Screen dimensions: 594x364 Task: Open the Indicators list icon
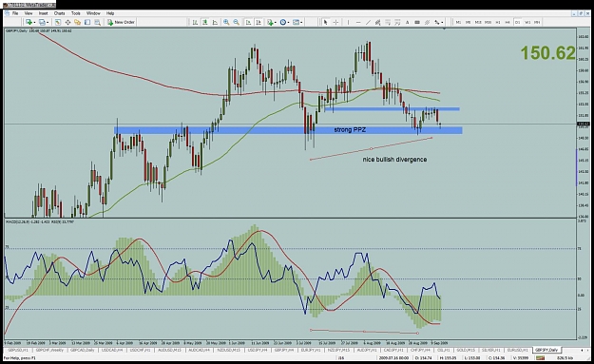(270, 23)
